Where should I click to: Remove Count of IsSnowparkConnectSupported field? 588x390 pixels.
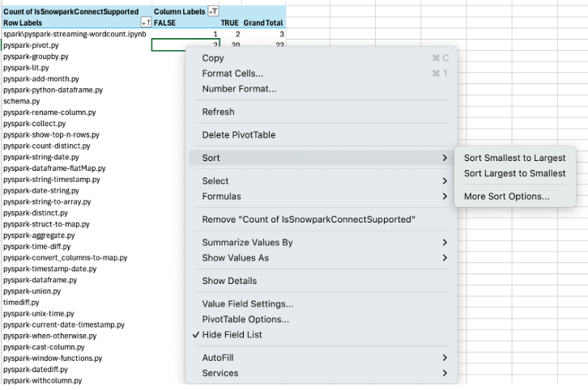(x=309, y=219)
